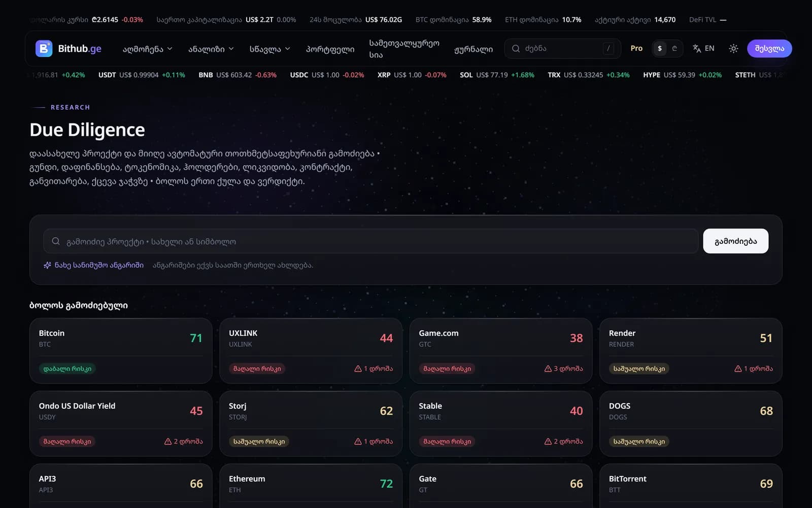The width and height of the screenshot is (812, 508).
Task: Switch currency to dollar
Action: (660, 49)
